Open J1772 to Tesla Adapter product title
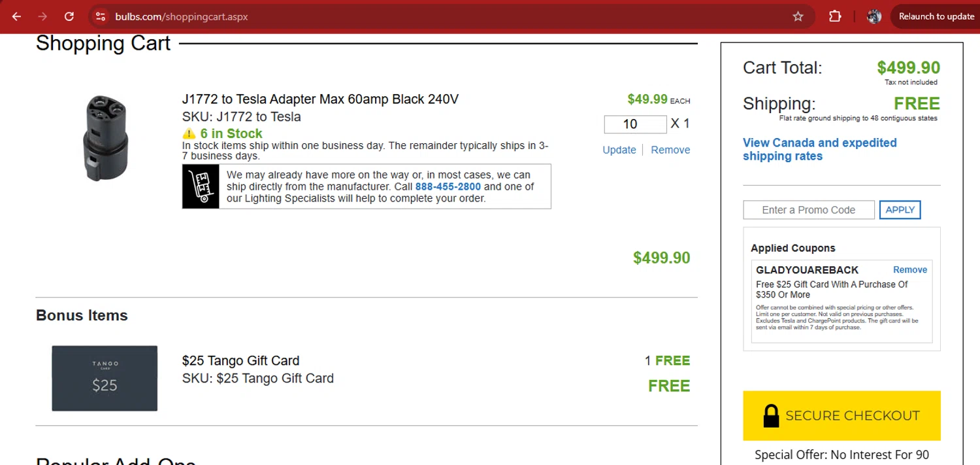Image resolution: width=980 pixels, height=465 pixels. tap(320, 99)
